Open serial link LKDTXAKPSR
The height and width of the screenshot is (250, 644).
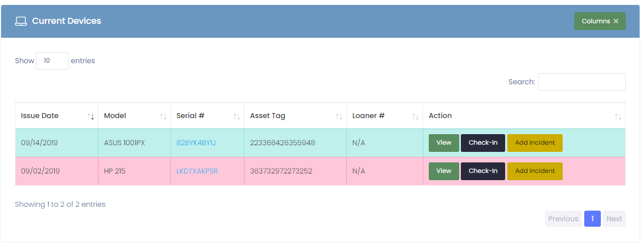tap(197, 171)
